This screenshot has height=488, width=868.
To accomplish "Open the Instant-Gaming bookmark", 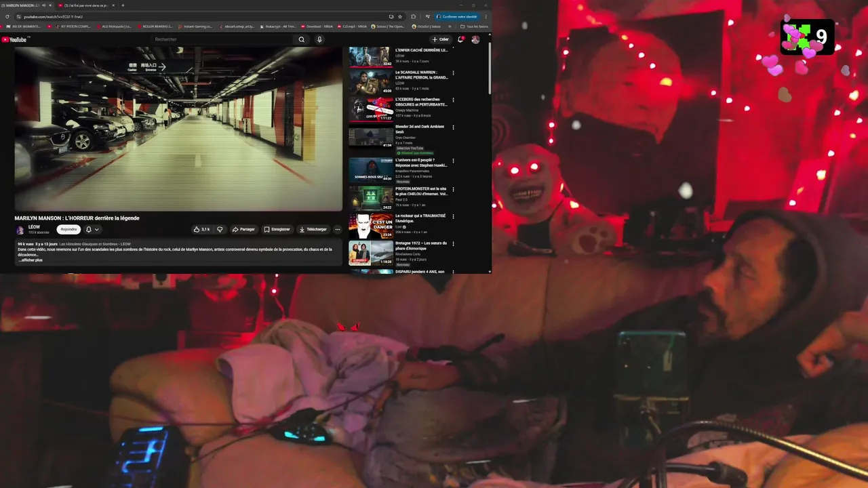I will click(195, 26).
